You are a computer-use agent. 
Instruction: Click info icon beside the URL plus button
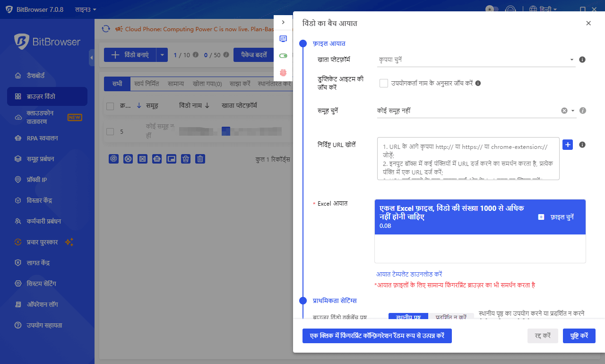tap(582, 145)
